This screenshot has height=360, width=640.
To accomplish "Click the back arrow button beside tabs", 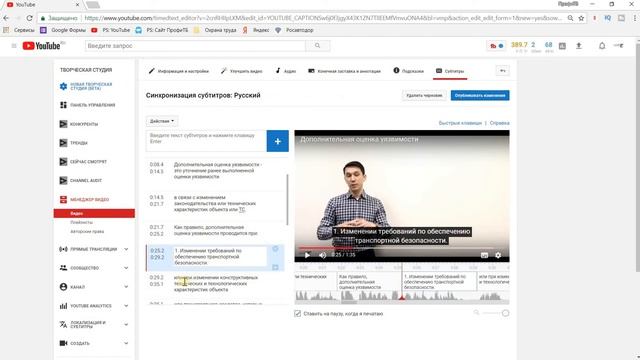I will pyautogui.click(x=502, y=71).
